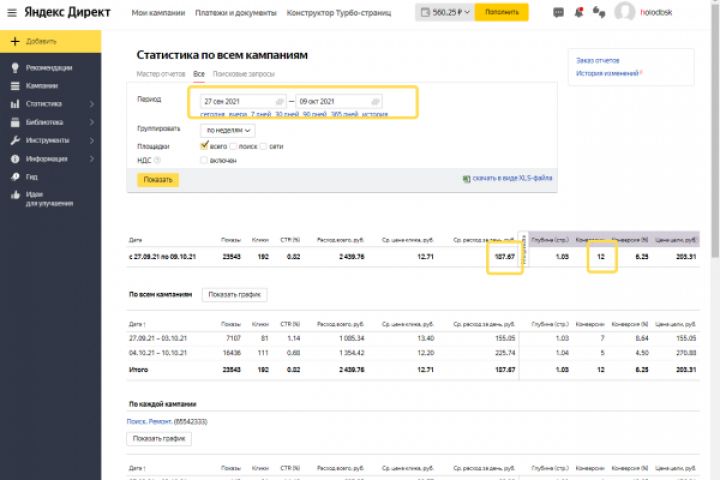Click the user avatar icon
This screenshot has height=480, width=720.
(x=625, y=13)
